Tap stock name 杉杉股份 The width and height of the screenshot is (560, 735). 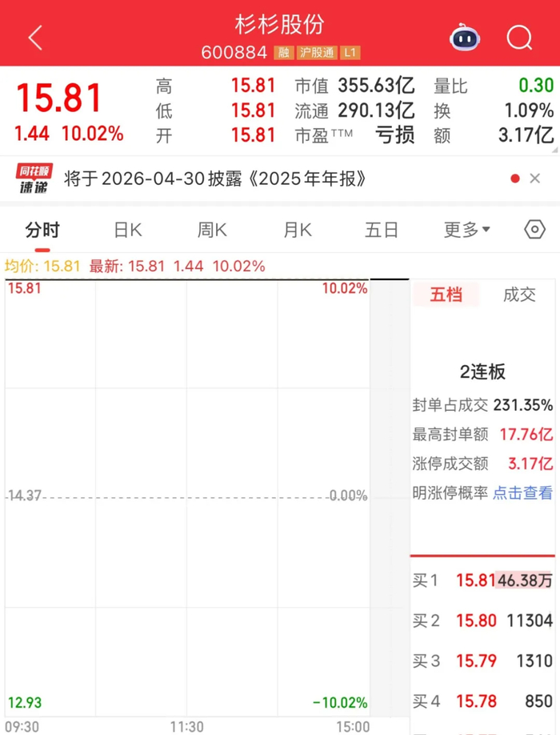tap(279, 24)
